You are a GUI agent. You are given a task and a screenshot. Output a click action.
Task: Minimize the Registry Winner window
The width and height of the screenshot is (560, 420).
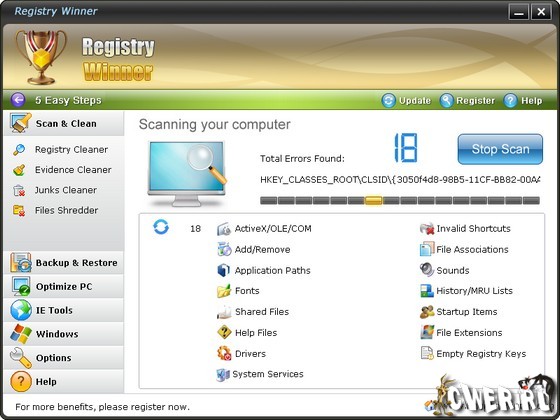pos(519,12)
